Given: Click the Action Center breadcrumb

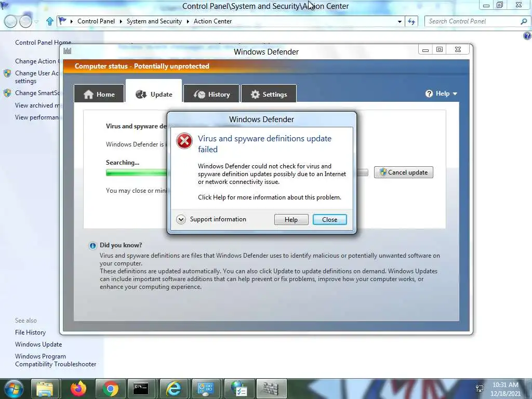Looking at the screenshot, I should [212, 21].
